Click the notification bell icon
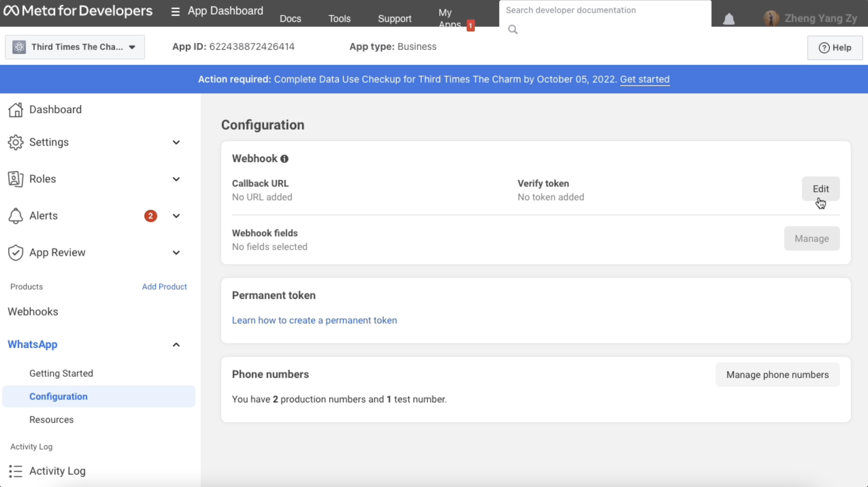 (728, 19)
